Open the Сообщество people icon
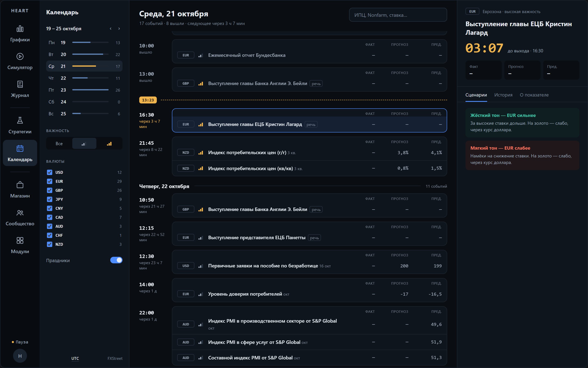Image resolution: width=588 pixels, height=368 pixels. pyautogui.click(x=20, y=213)
